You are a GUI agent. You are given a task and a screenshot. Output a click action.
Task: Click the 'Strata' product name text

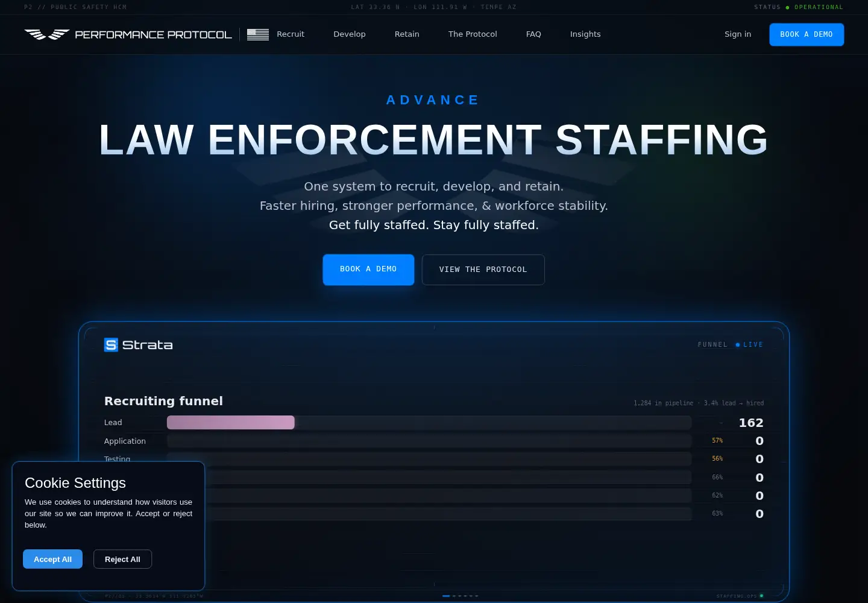147,345
